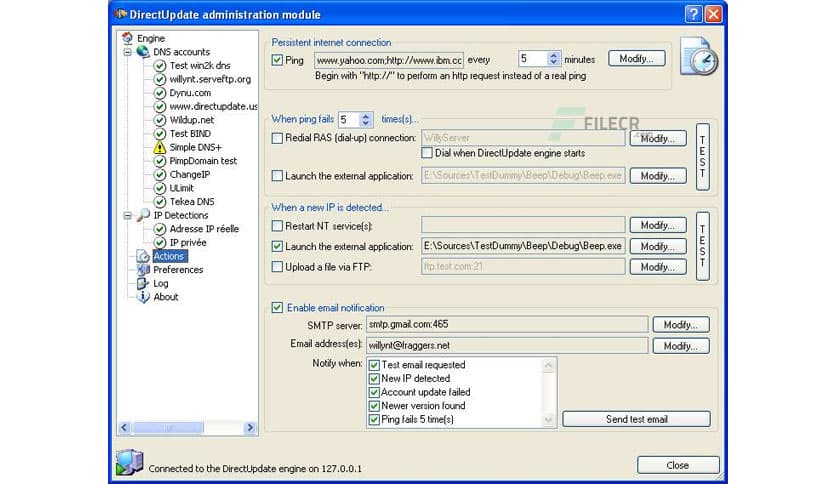
Task: Click status icon beside Tekea DNS
Action: tap(159, 201)
